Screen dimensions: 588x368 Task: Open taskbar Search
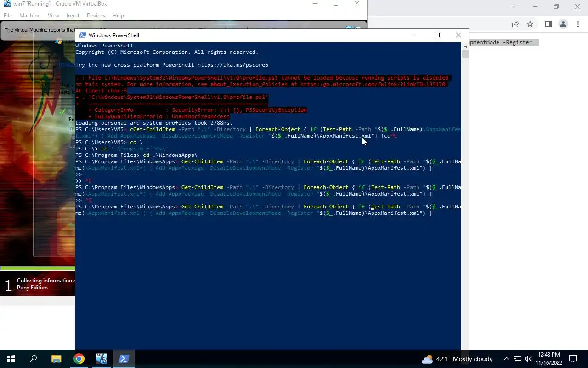coord(33,359)
